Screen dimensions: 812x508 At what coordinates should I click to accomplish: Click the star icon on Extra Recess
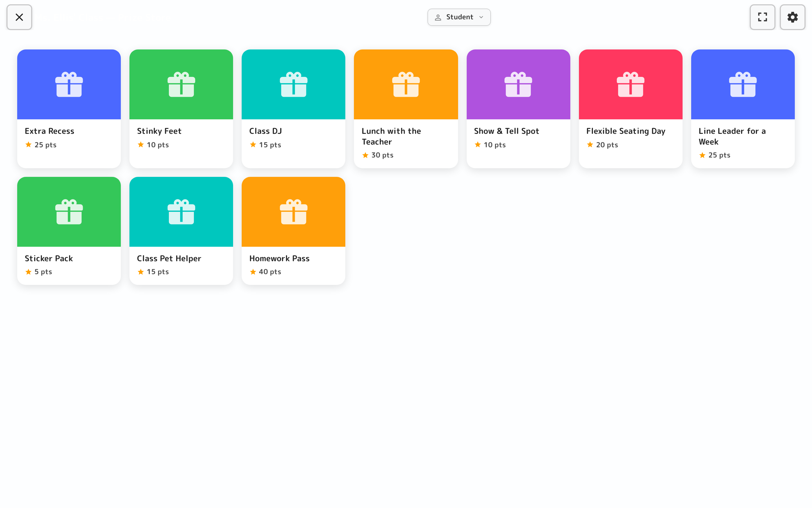(28, 145)
